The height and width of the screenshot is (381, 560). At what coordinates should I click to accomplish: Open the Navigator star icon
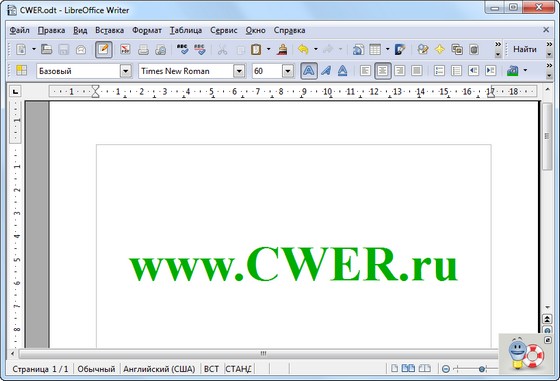click(x=440, y=49)
